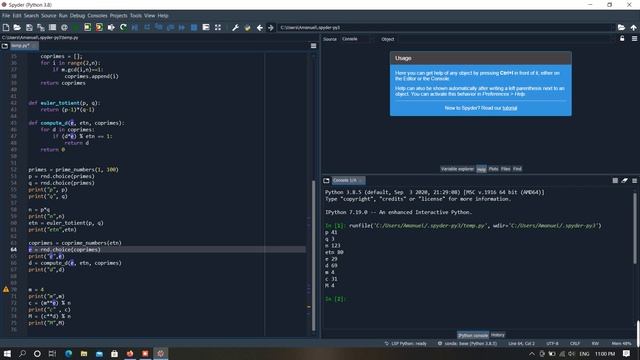Switch to the Variable explorer tab

[457, 169]
